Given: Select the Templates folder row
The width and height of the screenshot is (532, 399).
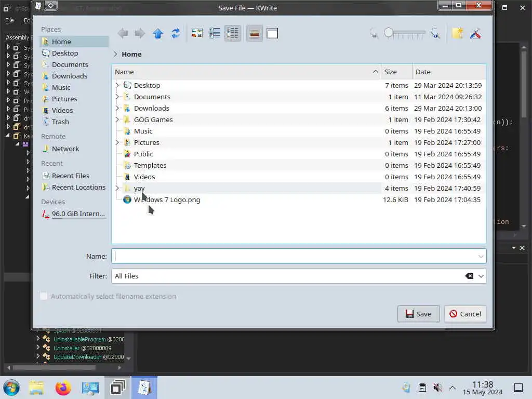Looking at the screenshot, I should click(x=299, y=165).
